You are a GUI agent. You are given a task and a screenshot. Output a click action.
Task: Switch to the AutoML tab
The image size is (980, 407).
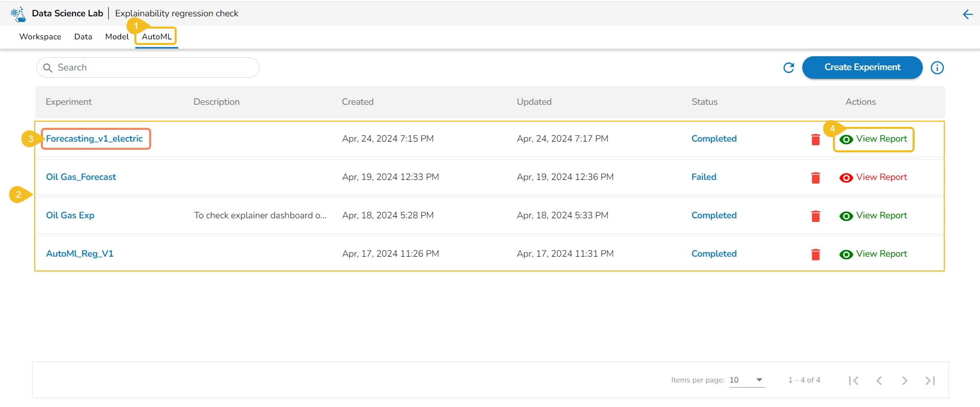pyautogui.click(x=156, y=37)
